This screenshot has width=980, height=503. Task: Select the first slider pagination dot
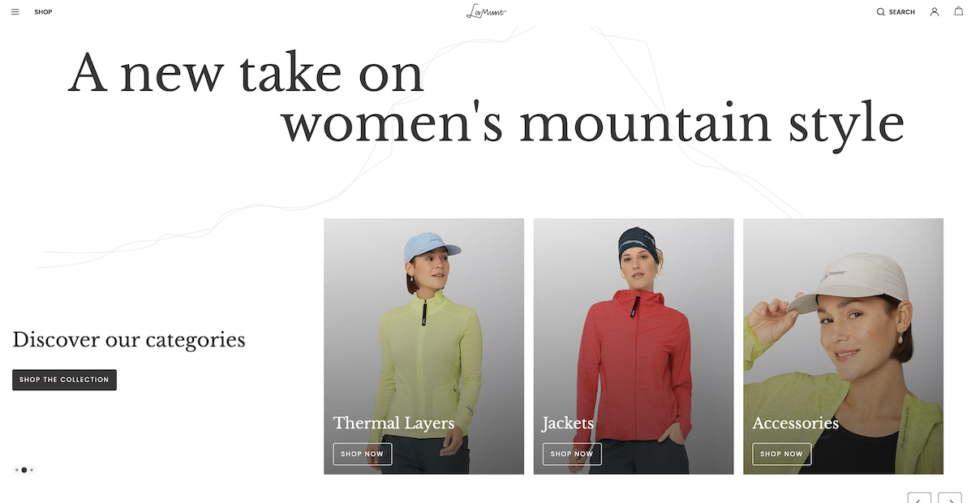pyautogui.click(x=17, y=470)
